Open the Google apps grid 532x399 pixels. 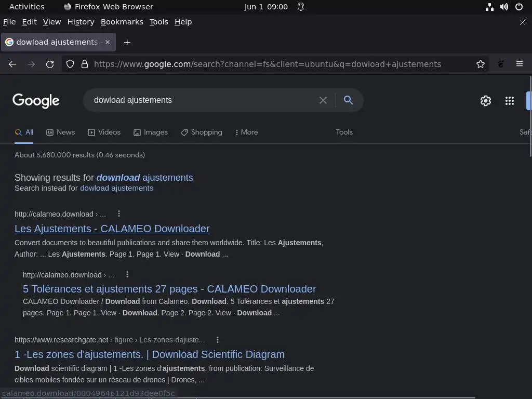coord(510,101)
